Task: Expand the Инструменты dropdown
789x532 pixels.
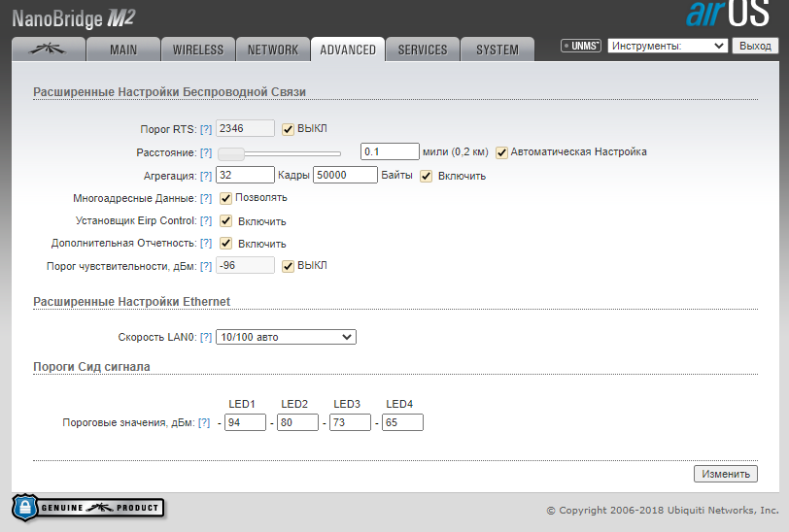Action: (667, 46)
